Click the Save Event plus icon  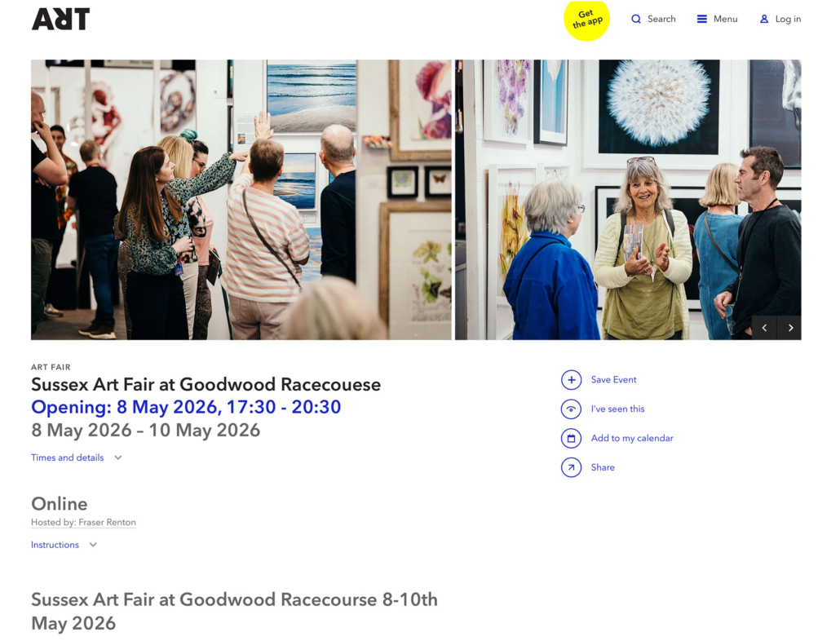click(x=571, y=380)
